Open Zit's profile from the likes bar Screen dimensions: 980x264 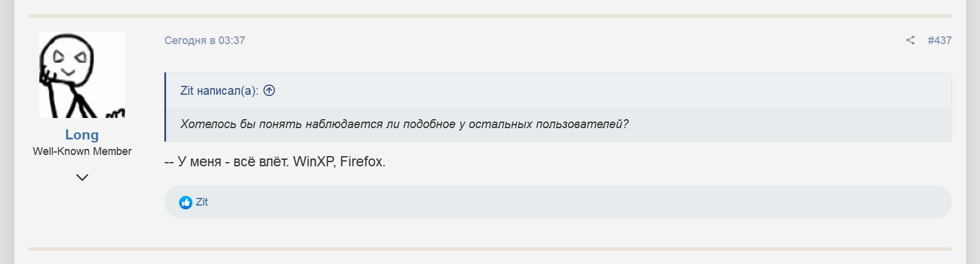[202, 202]
